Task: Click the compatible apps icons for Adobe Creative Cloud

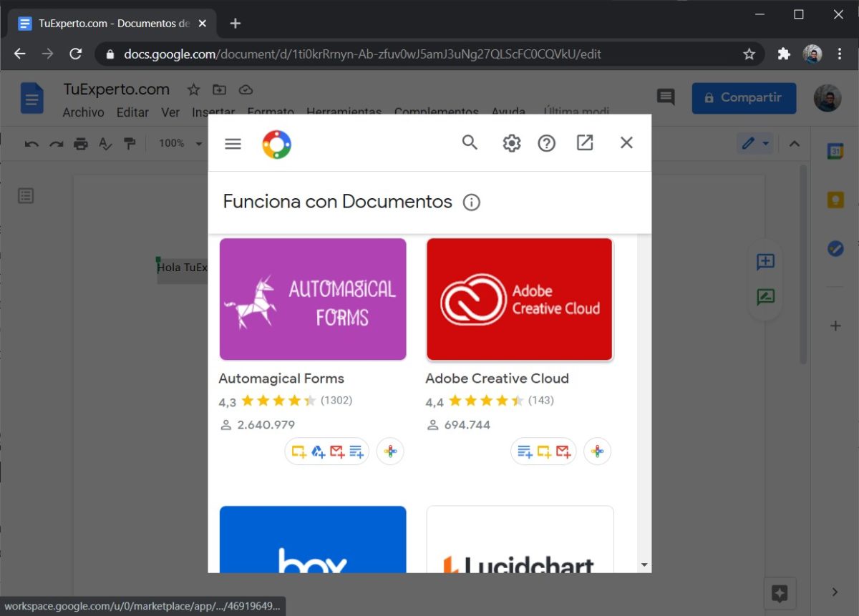Action: click(x=543, y=451)
